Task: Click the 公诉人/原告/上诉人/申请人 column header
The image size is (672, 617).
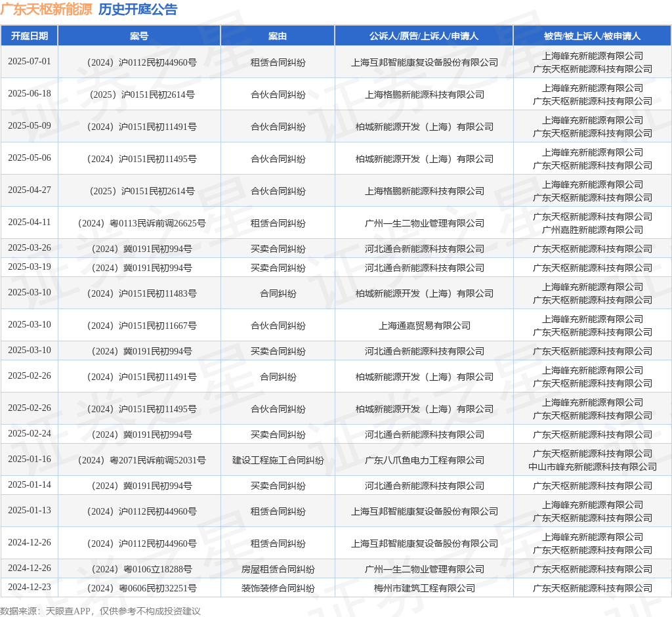Action: 424,36
